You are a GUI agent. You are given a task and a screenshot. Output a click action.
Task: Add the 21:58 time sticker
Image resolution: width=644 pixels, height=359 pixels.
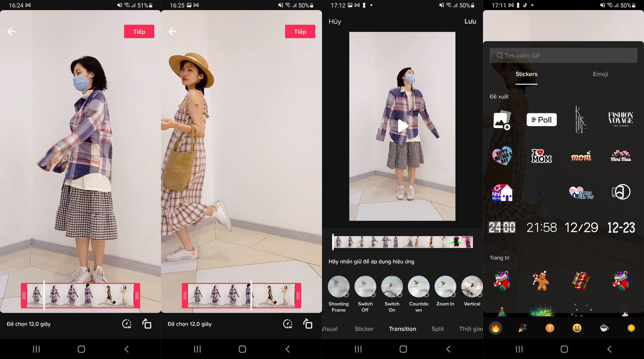pos(542,228)
